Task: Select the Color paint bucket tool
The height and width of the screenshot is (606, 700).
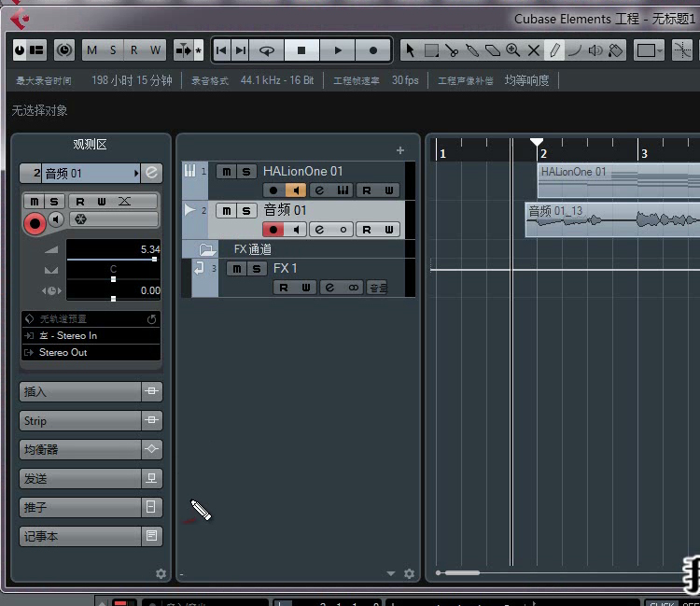Action: click(x=616, y=50)
